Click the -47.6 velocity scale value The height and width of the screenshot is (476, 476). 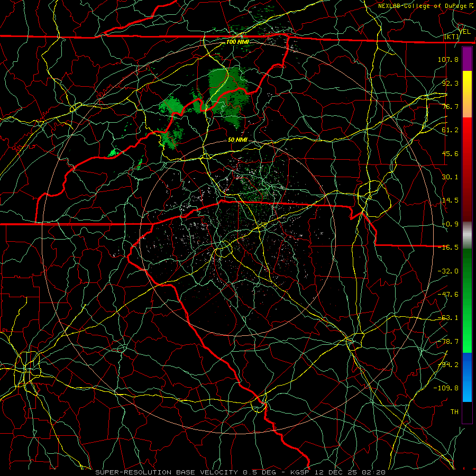click(x=448, y=295)
